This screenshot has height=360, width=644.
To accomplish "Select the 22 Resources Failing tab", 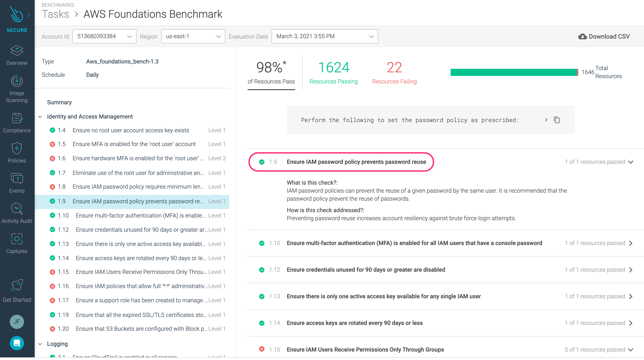I will 394,72.
